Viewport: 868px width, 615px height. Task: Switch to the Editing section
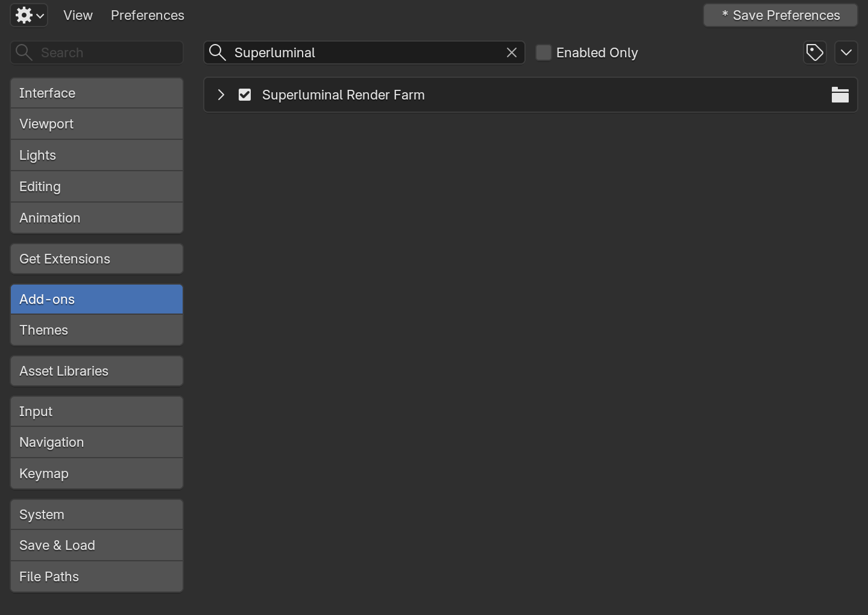coord(96,186)
